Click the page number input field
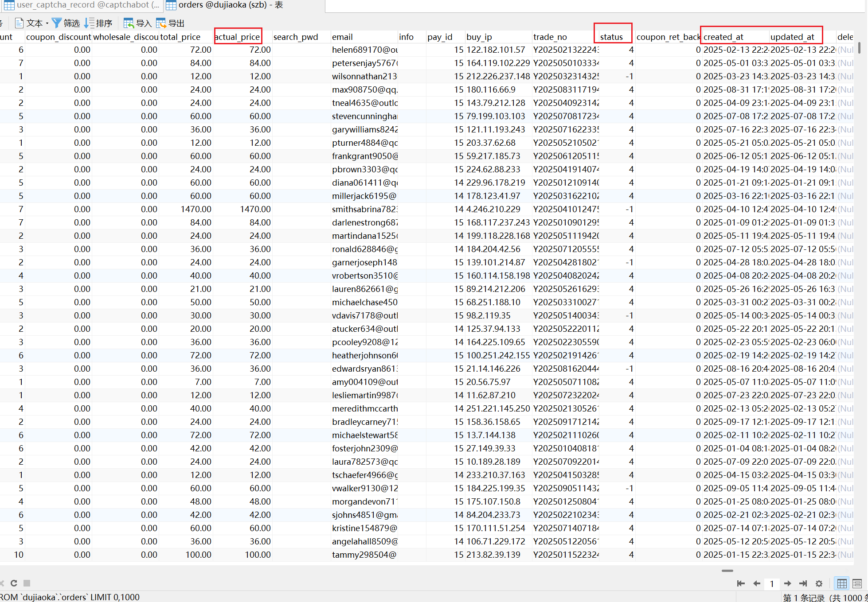 pyautogui.click(x=772, y=583)
